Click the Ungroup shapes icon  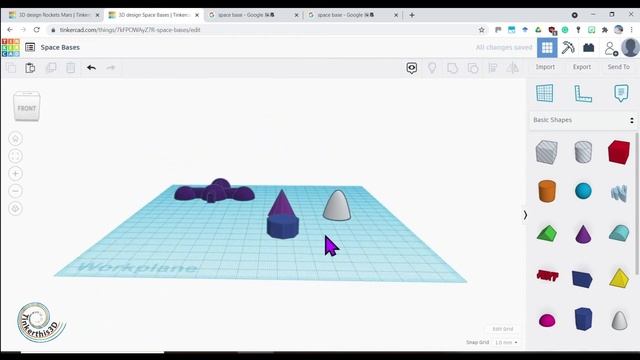tap(473, 68)
